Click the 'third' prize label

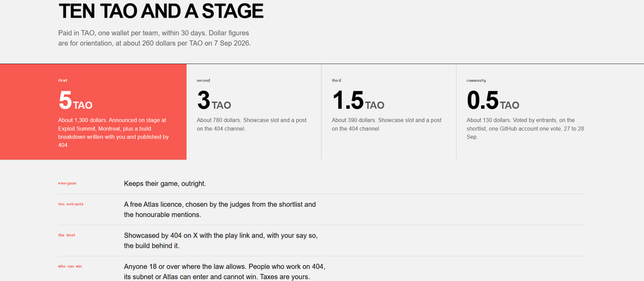[x=336, y=80]
